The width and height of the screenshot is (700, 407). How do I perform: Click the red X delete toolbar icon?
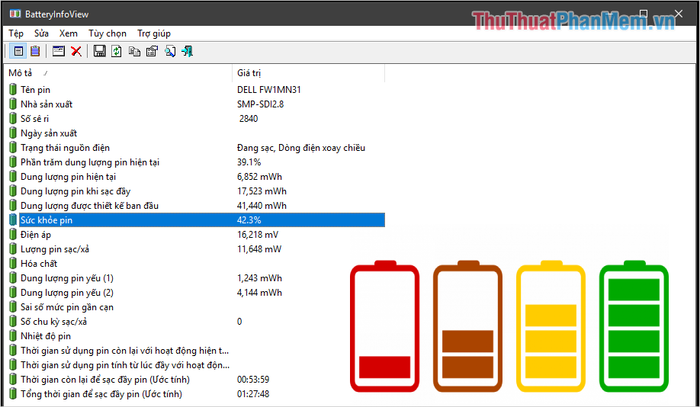pyautogui.click(x=76, y=51)
